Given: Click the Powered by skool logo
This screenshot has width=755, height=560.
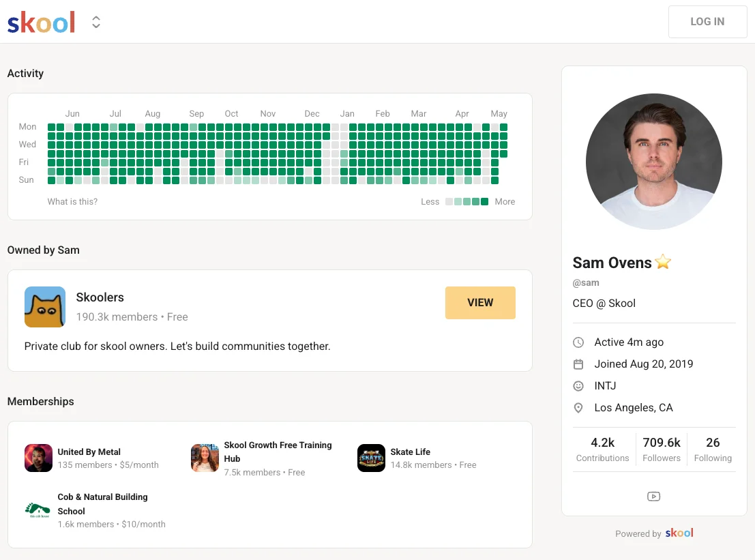Looking at the screenshot, I should [679, 533].
